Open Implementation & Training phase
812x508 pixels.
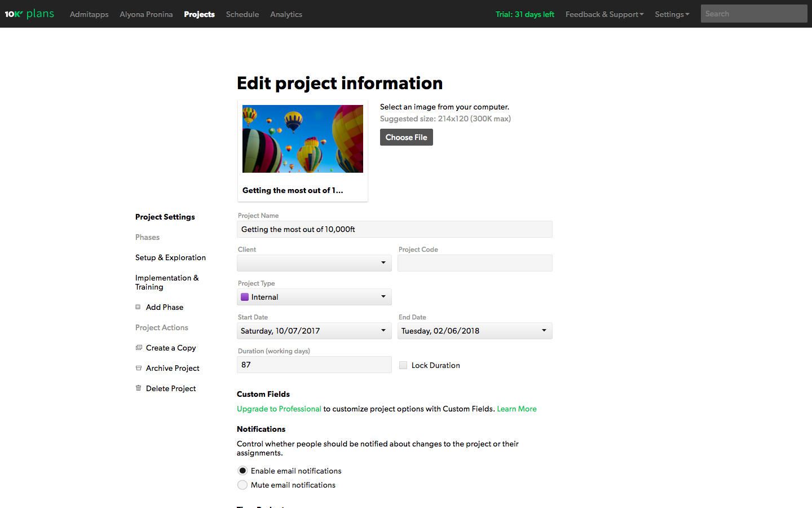167,282
